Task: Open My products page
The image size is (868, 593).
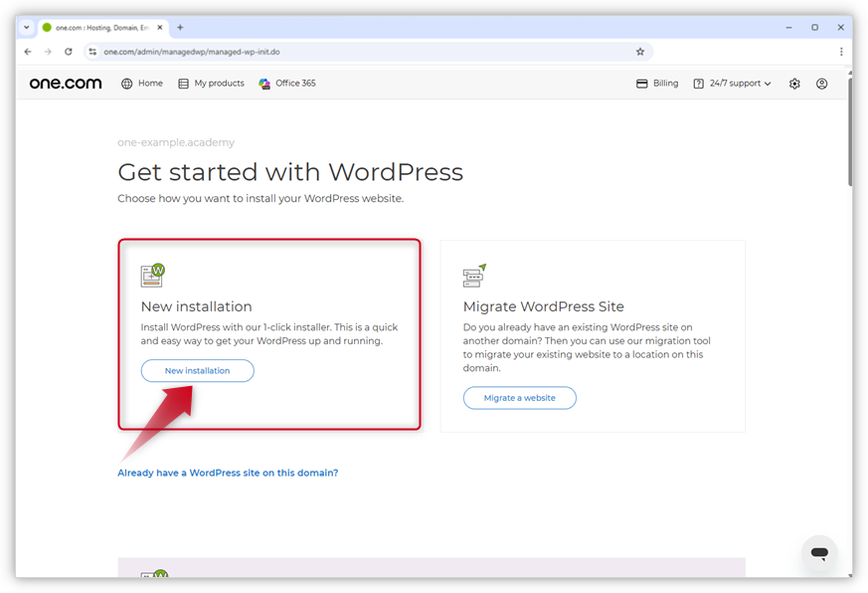Action: coord(211,84)
